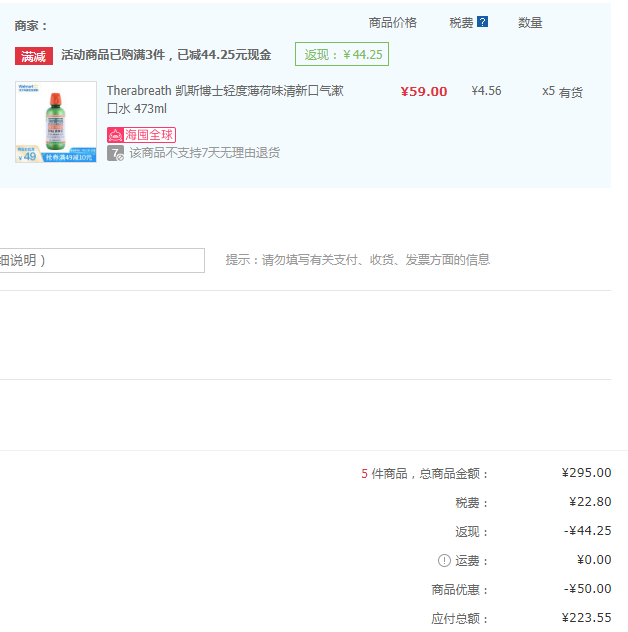The height and width of the screenshot is (632, 628).
Task: Click the tax fee question mark icon
Action: [482, 22]
